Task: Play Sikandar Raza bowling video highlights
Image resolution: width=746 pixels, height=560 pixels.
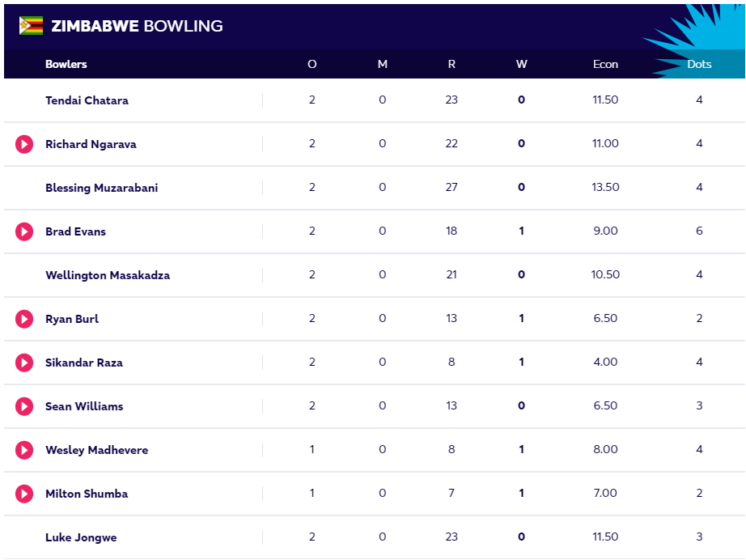Action: [x=24, y=363]
